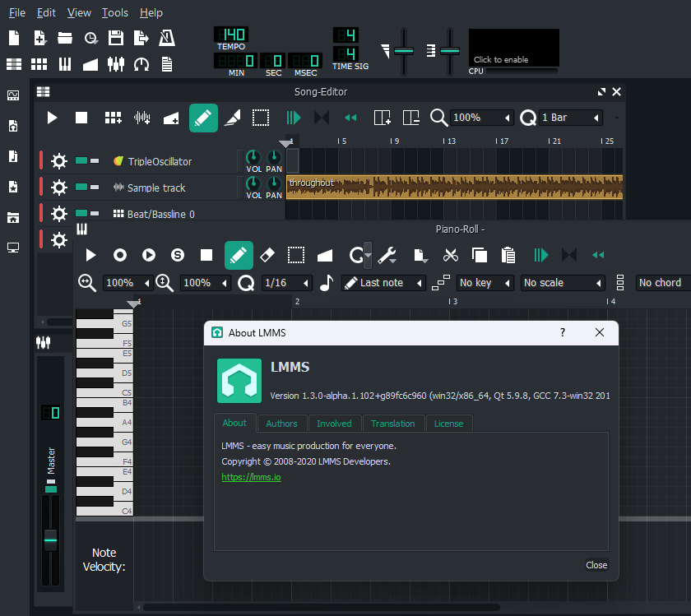Toggle the metronome icon in main toolbar
Image resolution: width=691 pixels, height=616 pixels.
coord(166,38)
